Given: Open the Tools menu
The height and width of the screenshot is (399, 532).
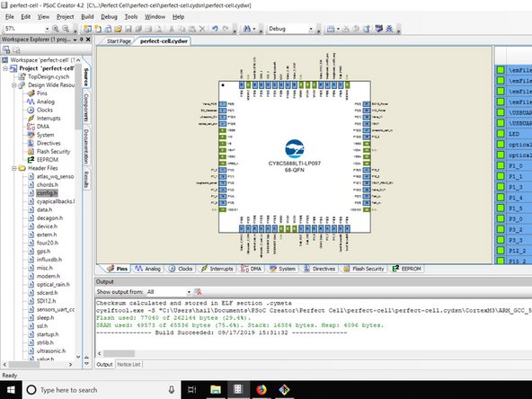Looking at the screenshot, I should point(131,16).
